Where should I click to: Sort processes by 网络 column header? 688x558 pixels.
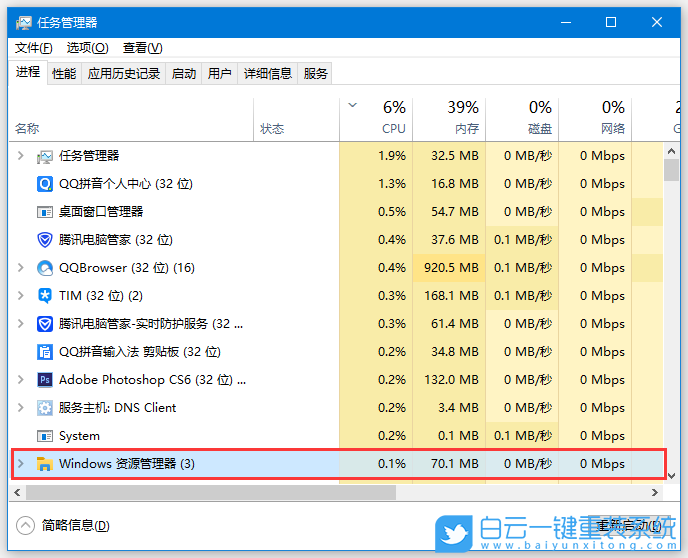point(595,120)
